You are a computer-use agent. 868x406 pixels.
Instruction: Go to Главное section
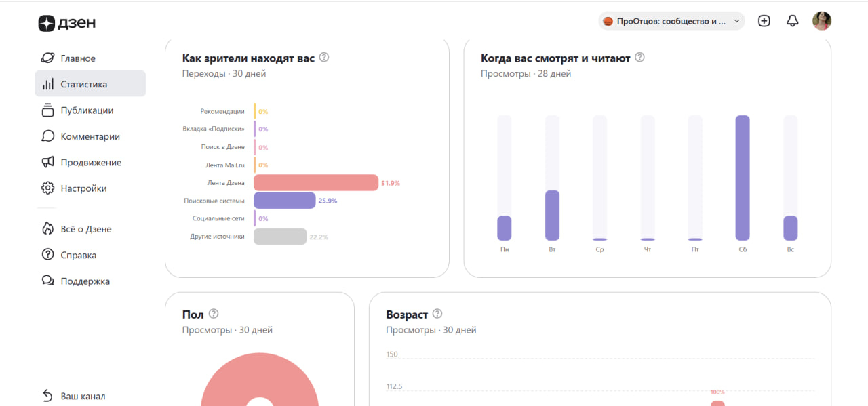click(90, 58)
